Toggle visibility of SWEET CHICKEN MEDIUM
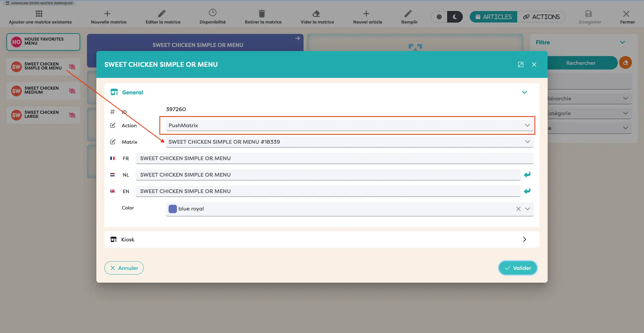 coord(72,91)
